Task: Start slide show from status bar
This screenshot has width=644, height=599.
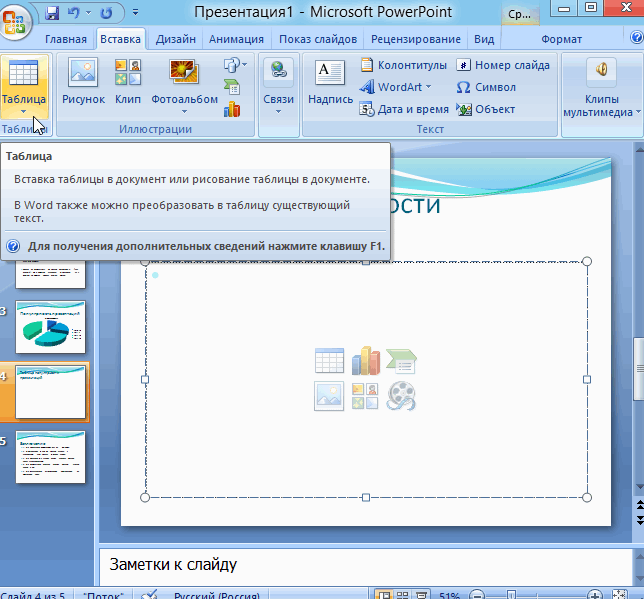Action: [421, 594]
